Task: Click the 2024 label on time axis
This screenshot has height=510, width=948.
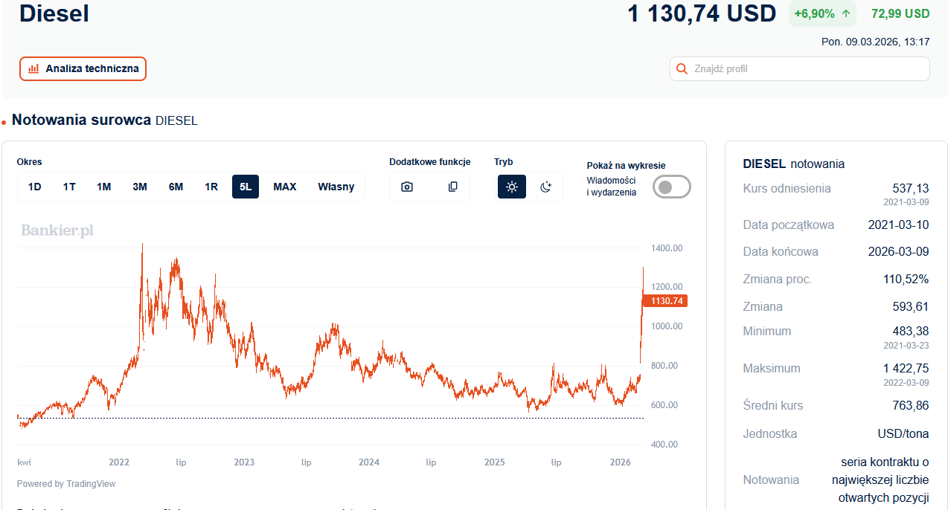Action: tap(369, 462)
